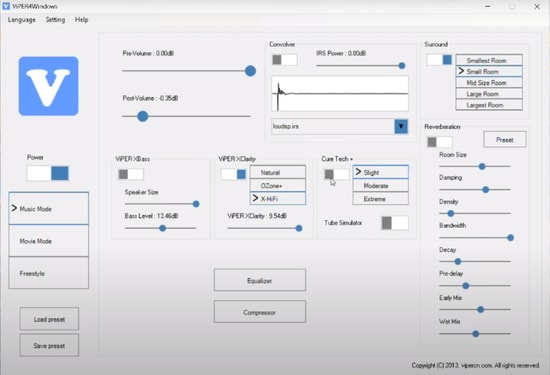Adjust the ViPER XClarity level slider
Image resolution: width=550 pixels, height=375 pixels.
[299, 228]
